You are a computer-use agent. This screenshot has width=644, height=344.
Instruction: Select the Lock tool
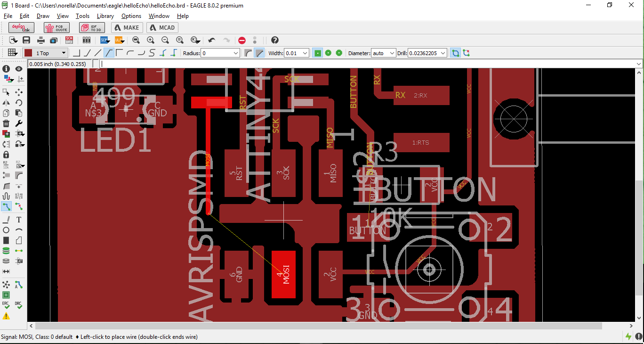(6, 155)
